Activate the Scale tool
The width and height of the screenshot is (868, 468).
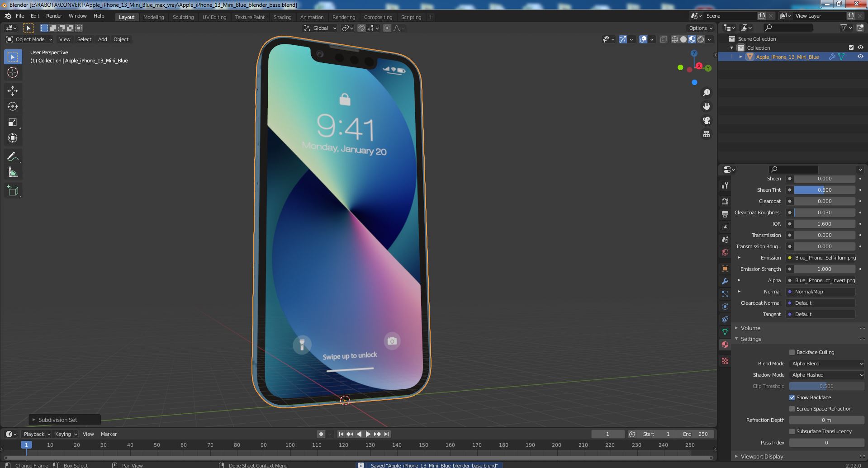tap(13, 123)
